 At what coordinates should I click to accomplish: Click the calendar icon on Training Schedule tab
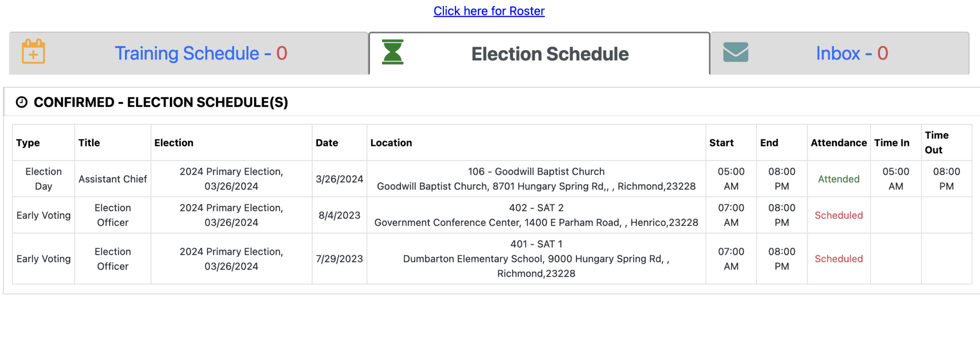[x=33, y=52]
